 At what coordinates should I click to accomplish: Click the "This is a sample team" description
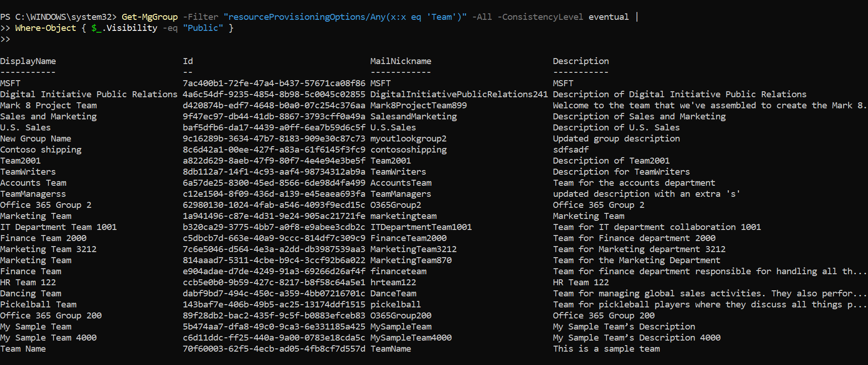click(x=606, y=349)
